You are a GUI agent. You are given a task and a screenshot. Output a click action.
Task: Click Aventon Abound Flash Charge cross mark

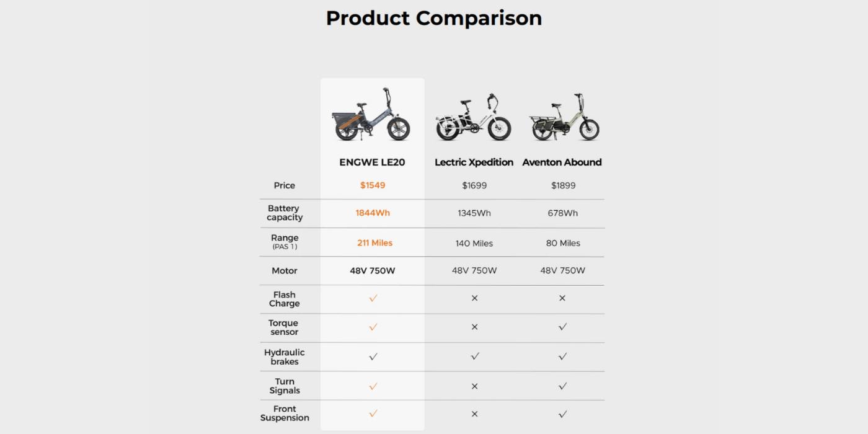click(562, 298)
